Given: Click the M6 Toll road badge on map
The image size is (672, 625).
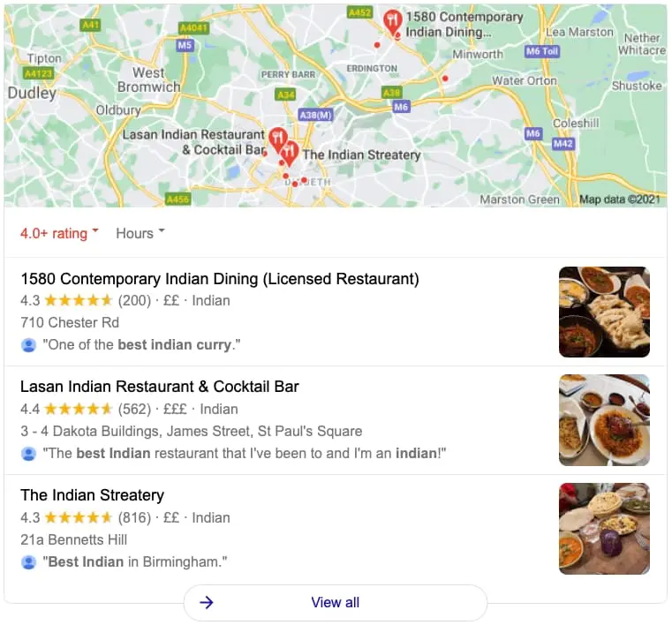Looking at the screenshot, I should [542, 51].
